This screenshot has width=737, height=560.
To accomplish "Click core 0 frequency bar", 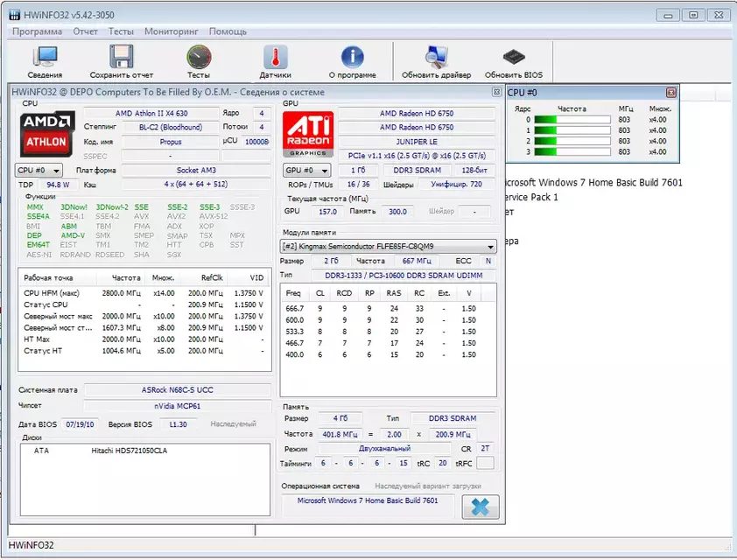I will [x=572, y=119].
